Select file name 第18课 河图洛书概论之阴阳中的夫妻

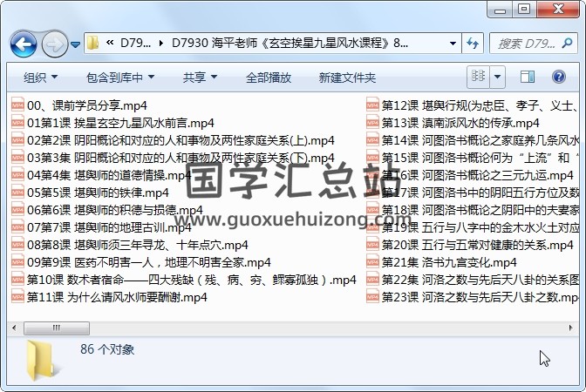click(x=480, y=210)
